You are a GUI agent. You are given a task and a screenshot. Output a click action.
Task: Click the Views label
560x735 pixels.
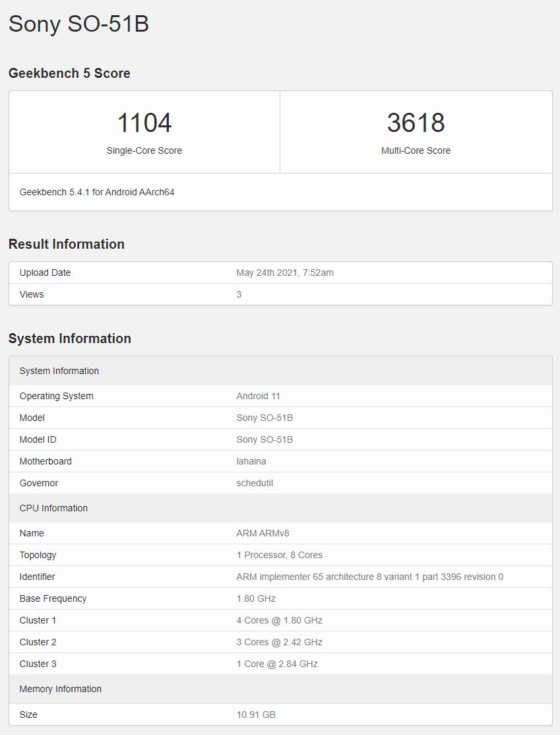click(x=32, y=294)
